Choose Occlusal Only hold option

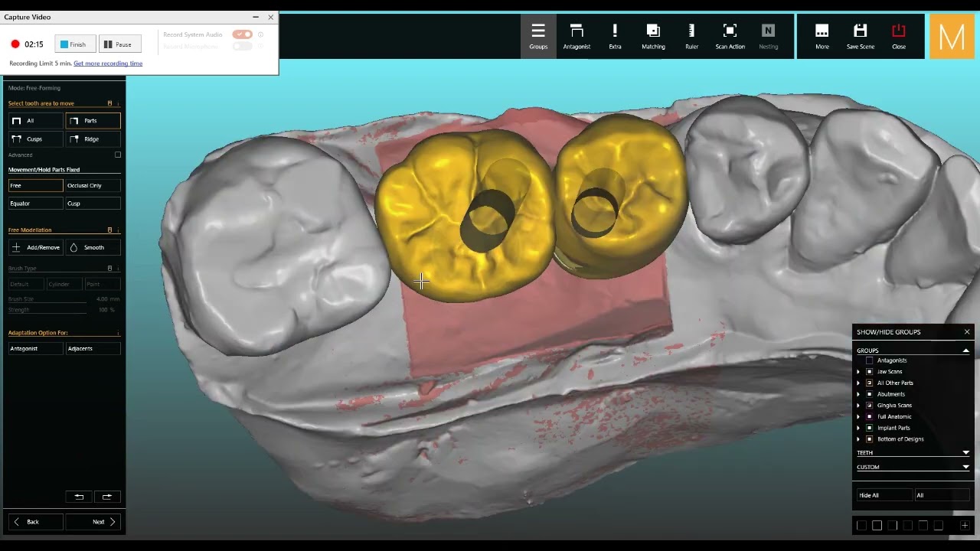point(93,185)
